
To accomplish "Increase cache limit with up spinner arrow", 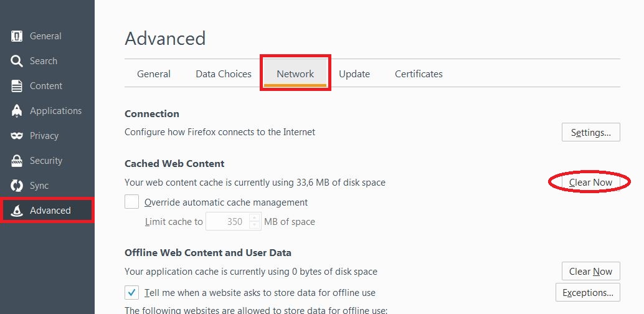I will tap(255, 218).
